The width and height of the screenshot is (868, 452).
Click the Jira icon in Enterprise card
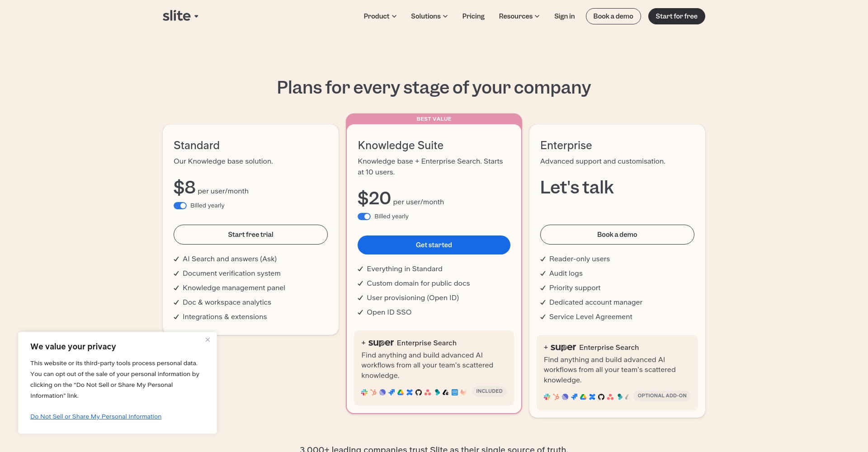[574, 397]
